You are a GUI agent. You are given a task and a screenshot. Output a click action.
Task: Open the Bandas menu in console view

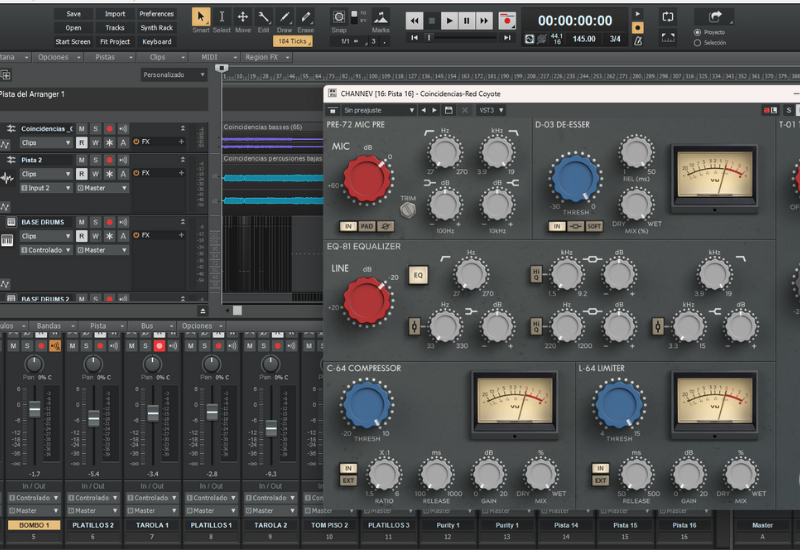click(x=53, y=326)
